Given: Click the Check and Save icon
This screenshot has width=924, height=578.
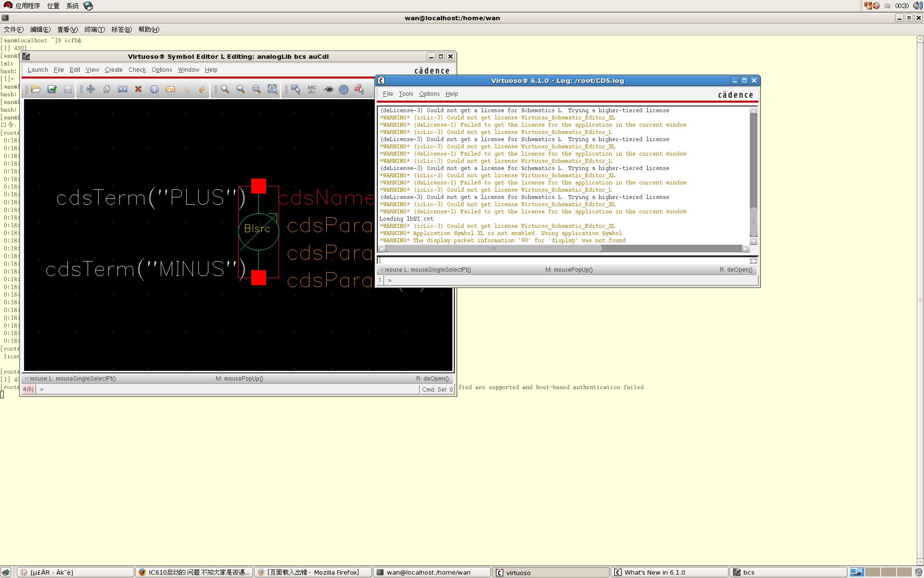Looking at the screenshot, I should tap(52, 89).
